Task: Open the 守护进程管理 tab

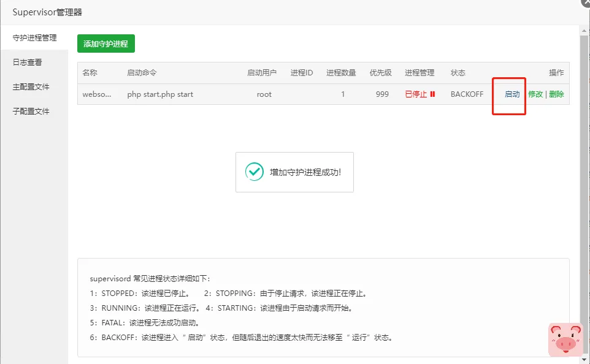Action: (x=34, y=37)
